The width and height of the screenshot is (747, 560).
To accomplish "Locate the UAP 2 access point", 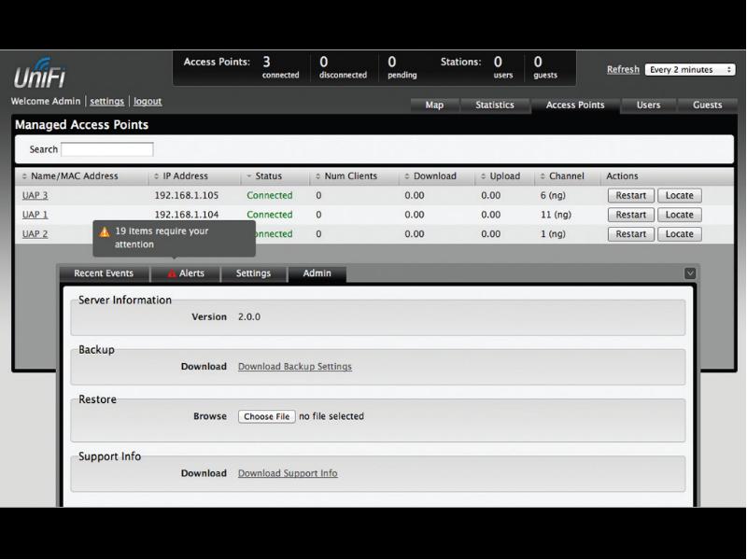I will pyautogui.click(x=680, y=234).
